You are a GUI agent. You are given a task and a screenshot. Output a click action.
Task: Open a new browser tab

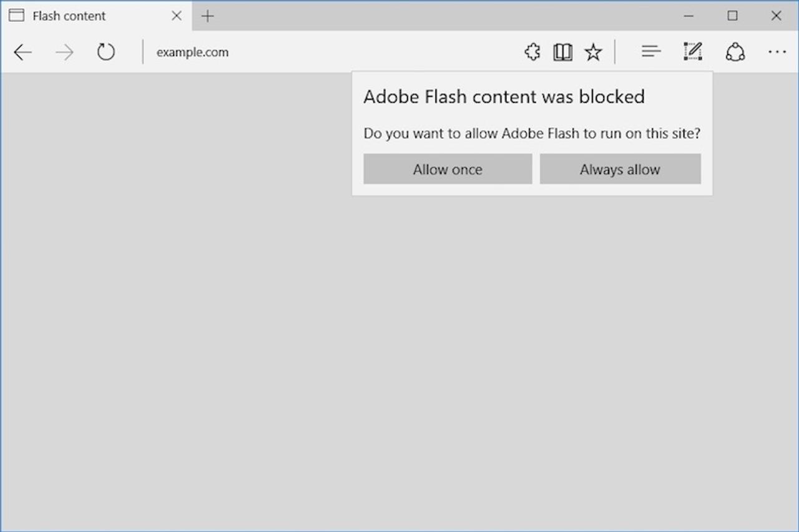pos(207,16)
